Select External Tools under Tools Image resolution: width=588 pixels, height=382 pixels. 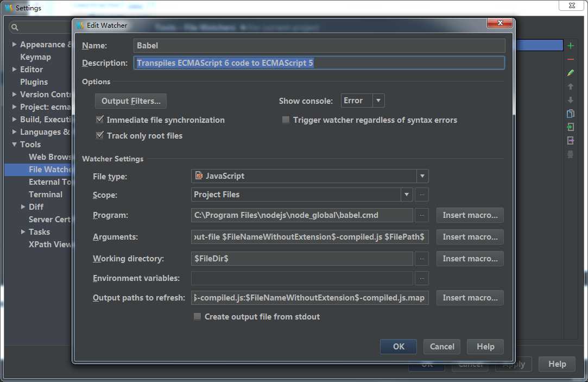click(50, 182)
